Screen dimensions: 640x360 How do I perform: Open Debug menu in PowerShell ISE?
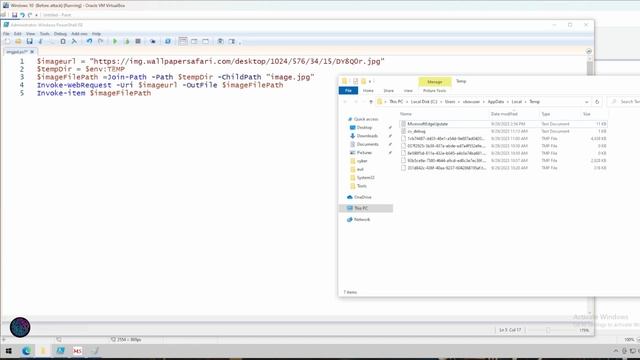pyautogui.click(x=60, y=33)
